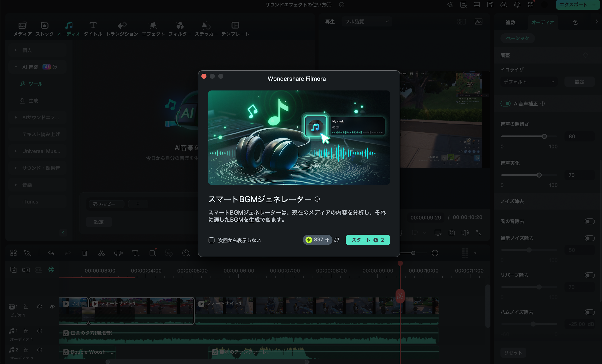602x364 pixels.
Task: Click the audio stretch tool icon
Action: [118, 253]
